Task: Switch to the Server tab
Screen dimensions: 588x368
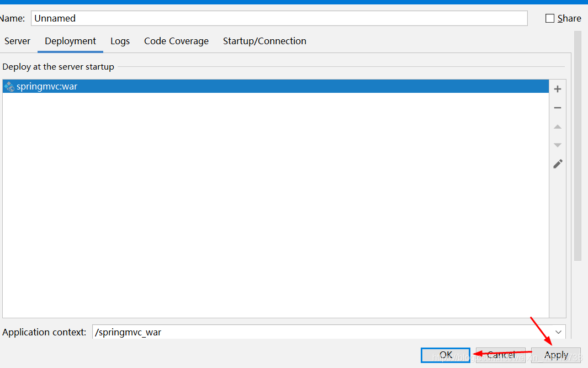Action: pyautogui.click(x=17, y=41)
